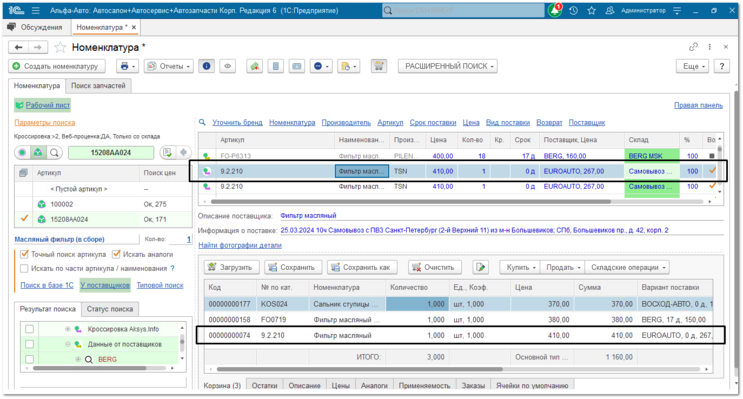Open notifications bell icon

coord(555,10)
